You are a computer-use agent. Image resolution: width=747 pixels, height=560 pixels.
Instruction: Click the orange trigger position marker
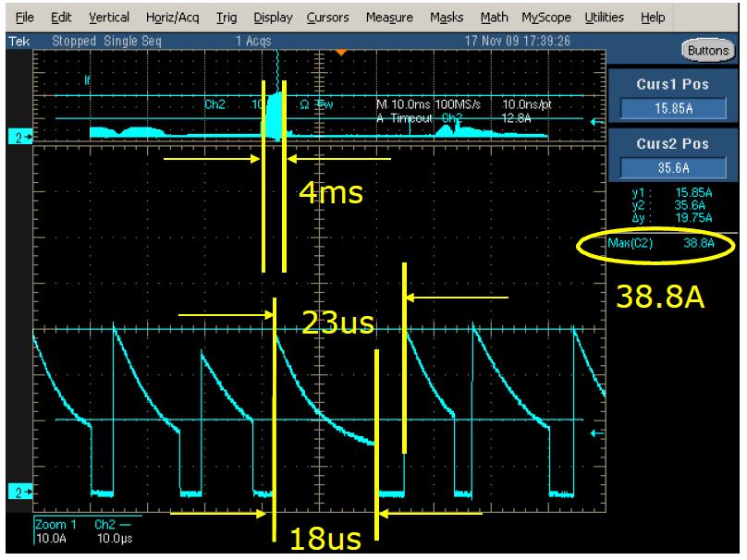pyautogui.click(x=341, y=52)
